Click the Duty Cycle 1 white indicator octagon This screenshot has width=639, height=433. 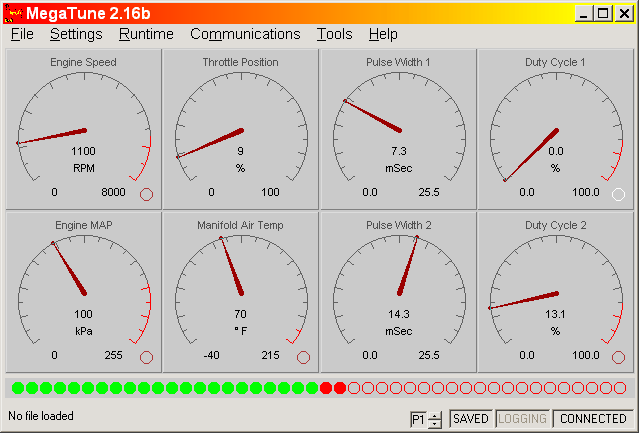(618, 194)
